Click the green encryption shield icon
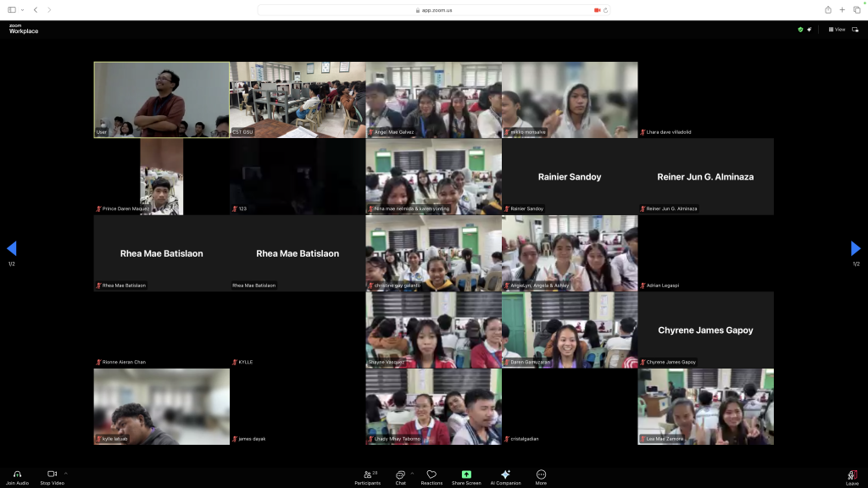Image resolution: width=868 pixels, height=488 pixels. pos(800,30)
